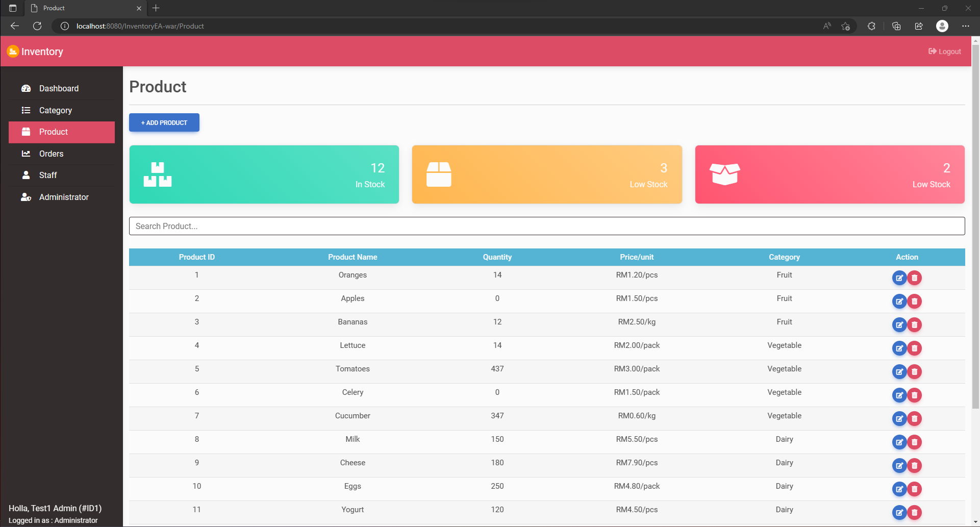Navigate to Staff page

62,175
